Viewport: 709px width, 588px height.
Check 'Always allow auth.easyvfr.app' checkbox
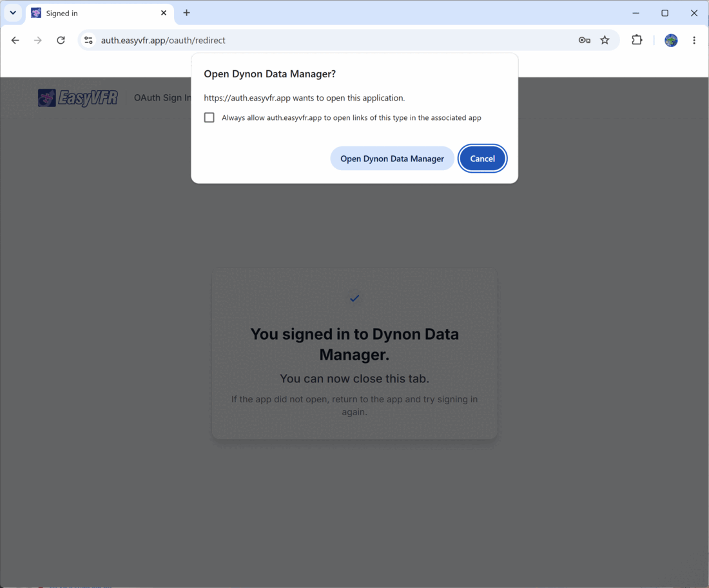click(209, 117)
